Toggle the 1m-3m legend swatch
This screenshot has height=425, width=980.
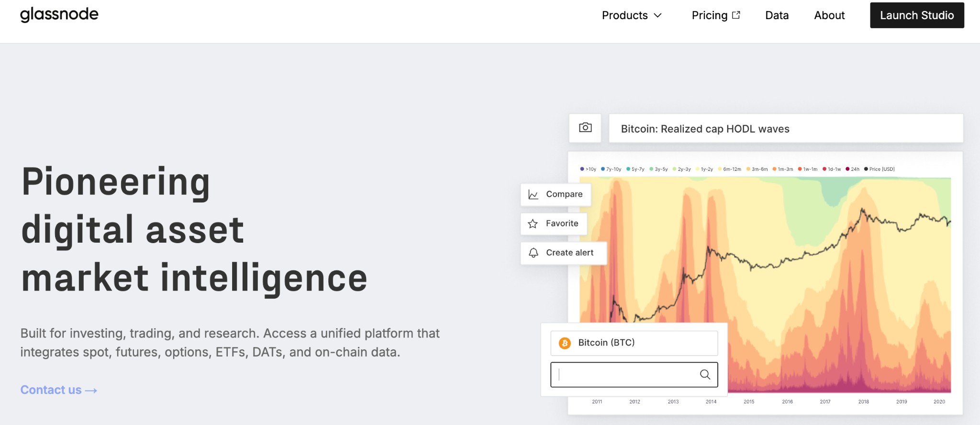[x=774, y=169]
